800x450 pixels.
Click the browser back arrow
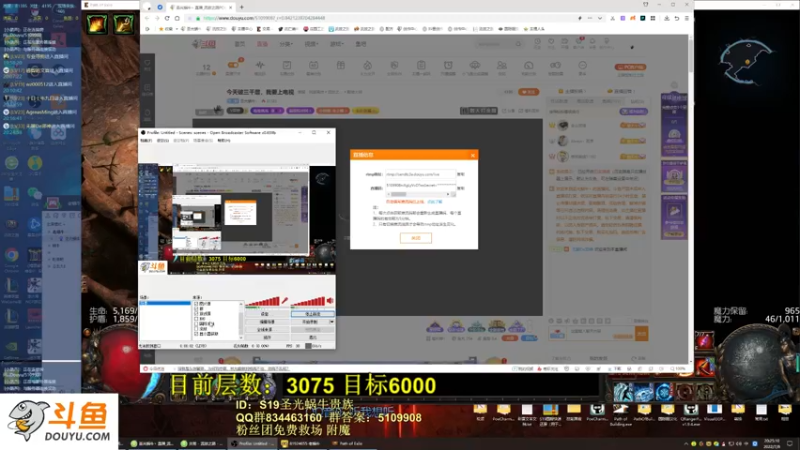tap(147, 18)
